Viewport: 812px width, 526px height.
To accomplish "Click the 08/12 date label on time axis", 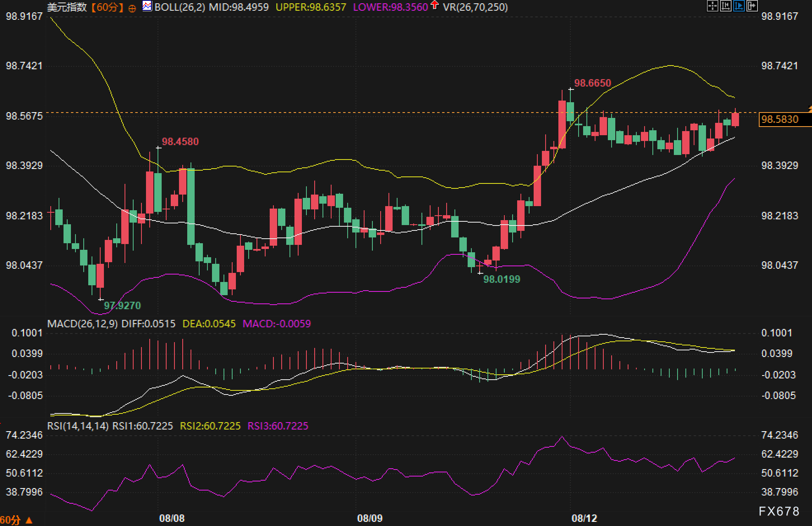I will 584,518.
